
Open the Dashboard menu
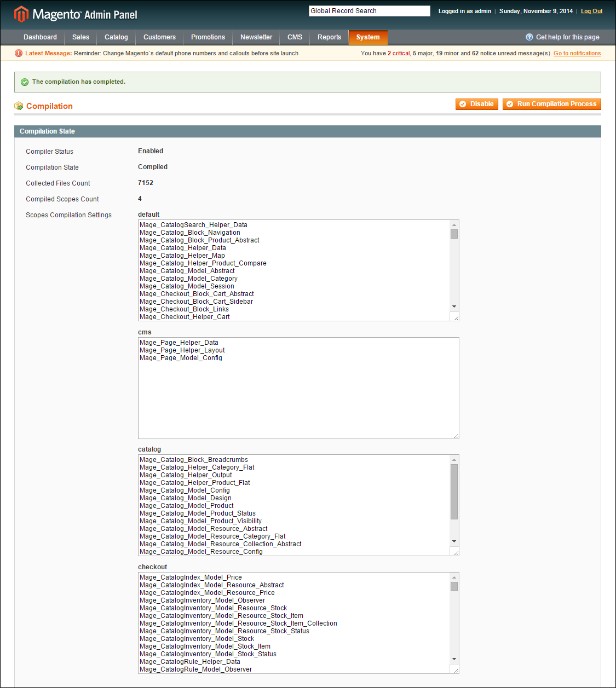pyautogui.click(x=40, y=37)
